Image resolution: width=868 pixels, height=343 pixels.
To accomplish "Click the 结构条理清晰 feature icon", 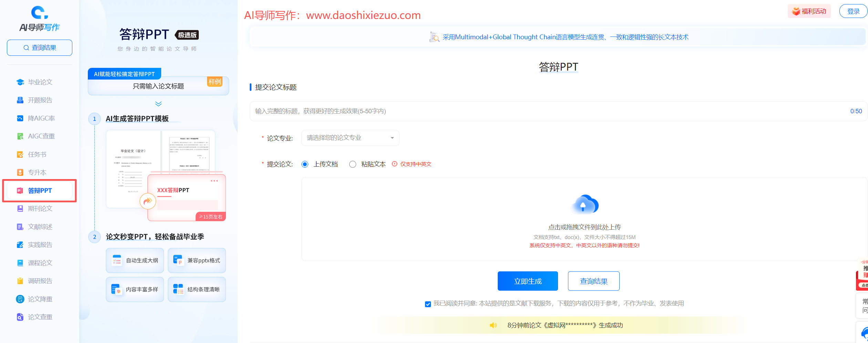I will pos(178,290).
